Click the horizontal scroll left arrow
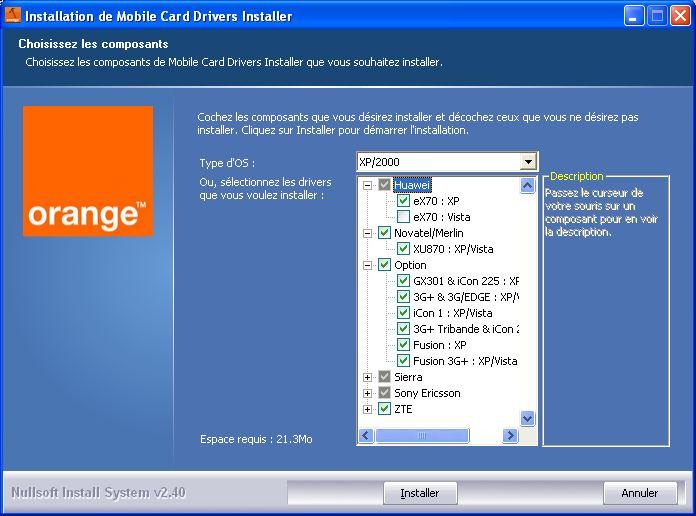The width and height of the screenshot is (696, 516). tap(366, 436)
